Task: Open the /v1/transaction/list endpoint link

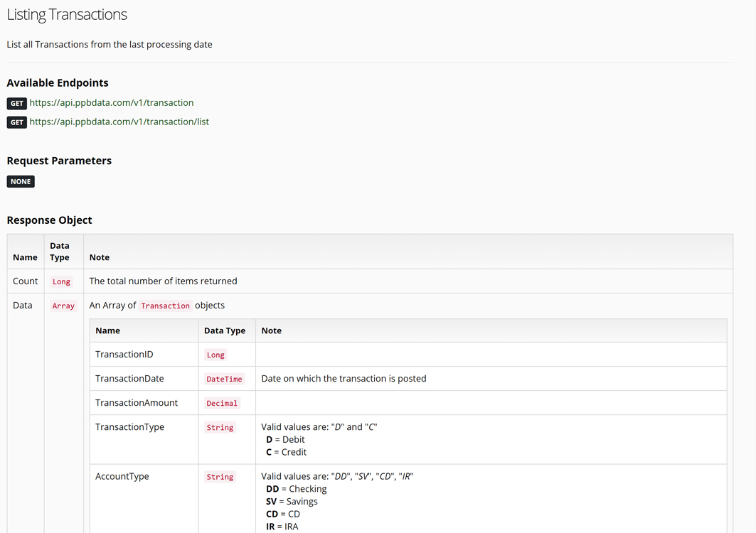Action: [x=119, y=122]
